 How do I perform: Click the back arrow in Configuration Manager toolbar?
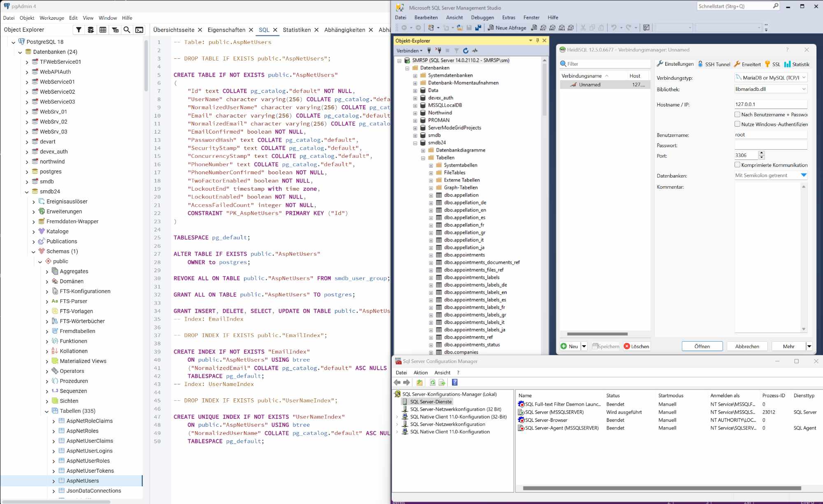pyautogui.click(x=397, y=382)
